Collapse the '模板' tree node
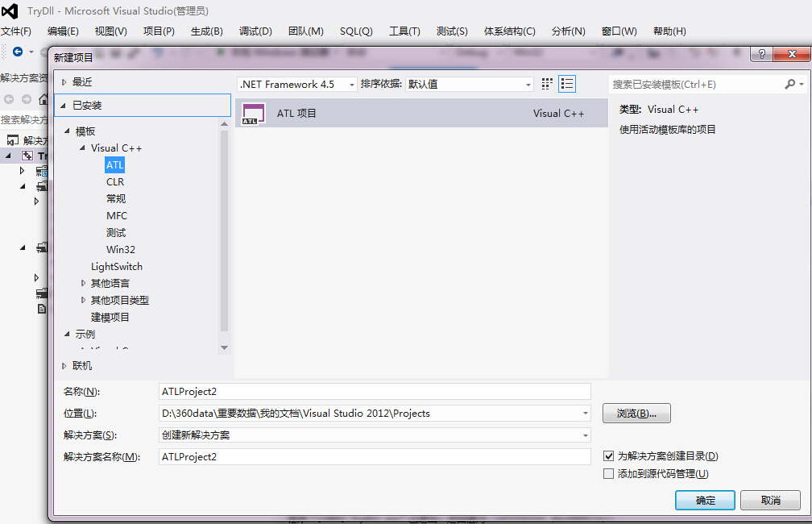812x524 pixels. point(67,131)
